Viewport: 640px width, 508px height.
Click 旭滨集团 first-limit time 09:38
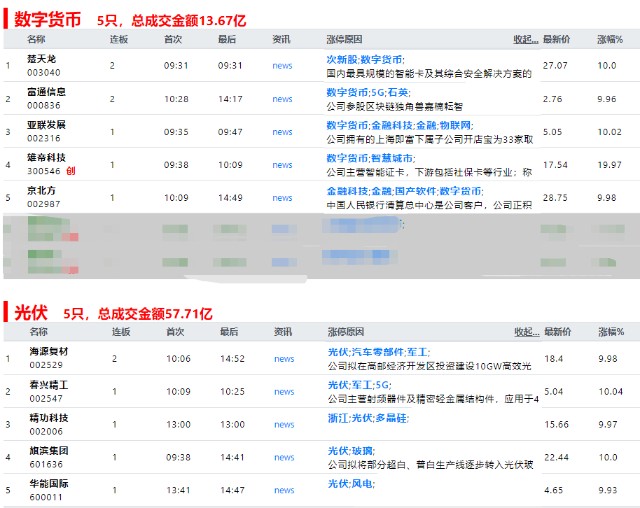(178, 458)
